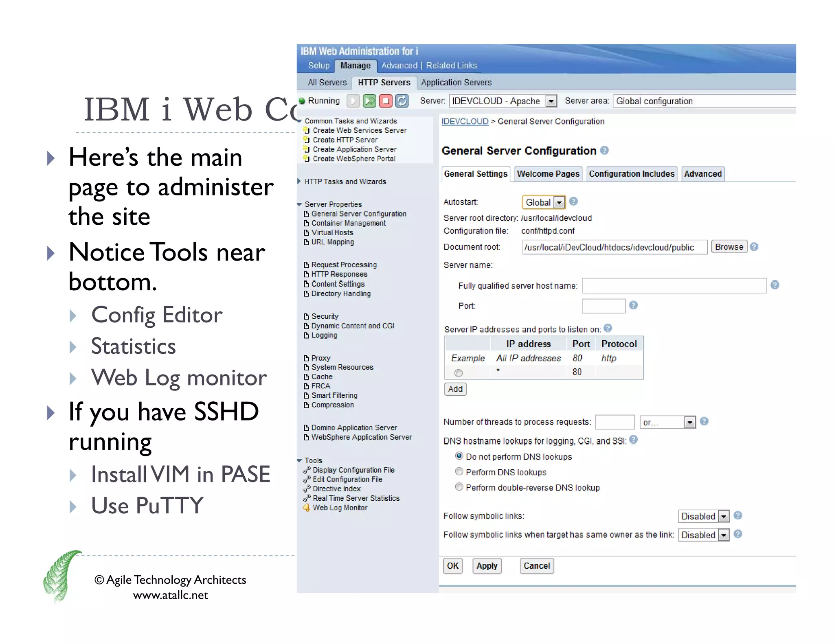Click the Real Time Server Statistics tool icon
This screenshot has height=644, width=834.
[307, 498]
